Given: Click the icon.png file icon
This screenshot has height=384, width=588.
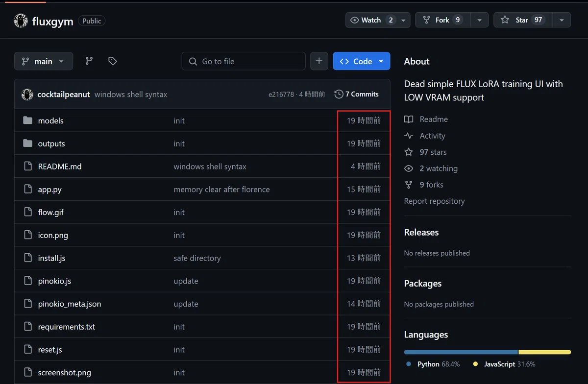Looking at the screenshot, I should click(28, 235).
